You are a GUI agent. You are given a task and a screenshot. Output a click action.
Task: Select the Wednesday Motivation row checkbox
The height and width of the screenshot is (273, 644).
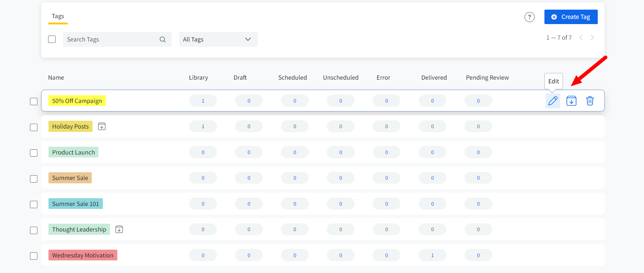34,256
